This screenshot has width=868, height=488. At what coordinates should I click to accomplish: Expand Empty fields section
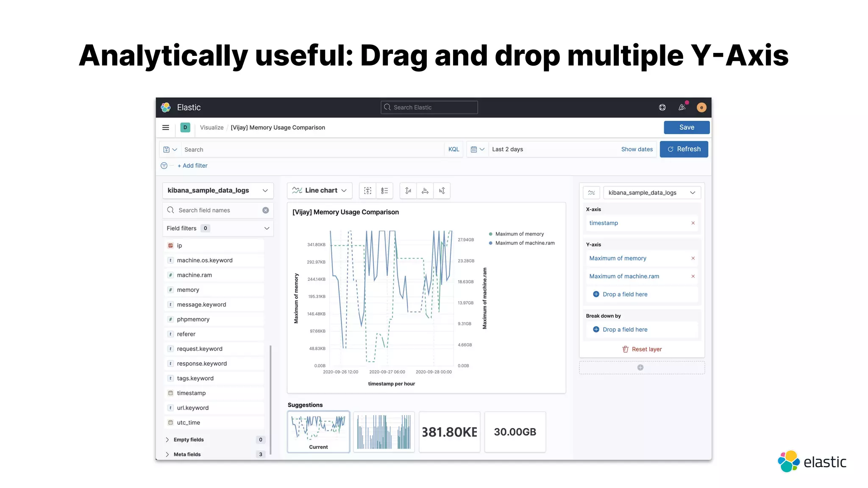tap(215, 440)
